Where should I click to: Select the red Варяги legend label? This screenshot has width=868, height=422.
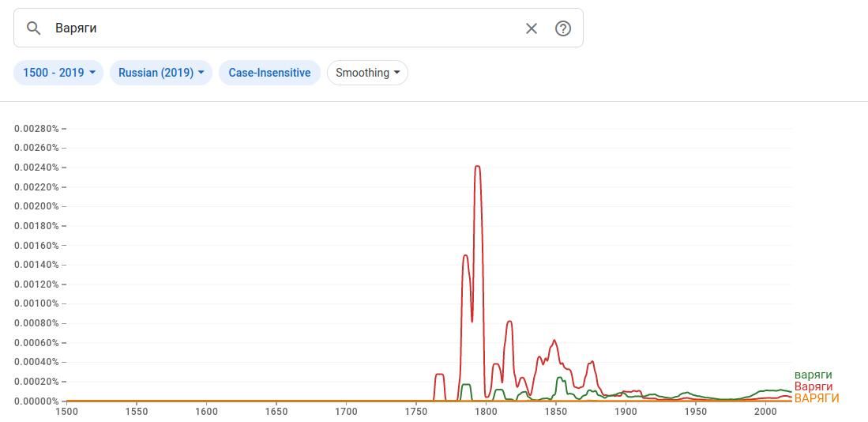[x=813, y=386]
